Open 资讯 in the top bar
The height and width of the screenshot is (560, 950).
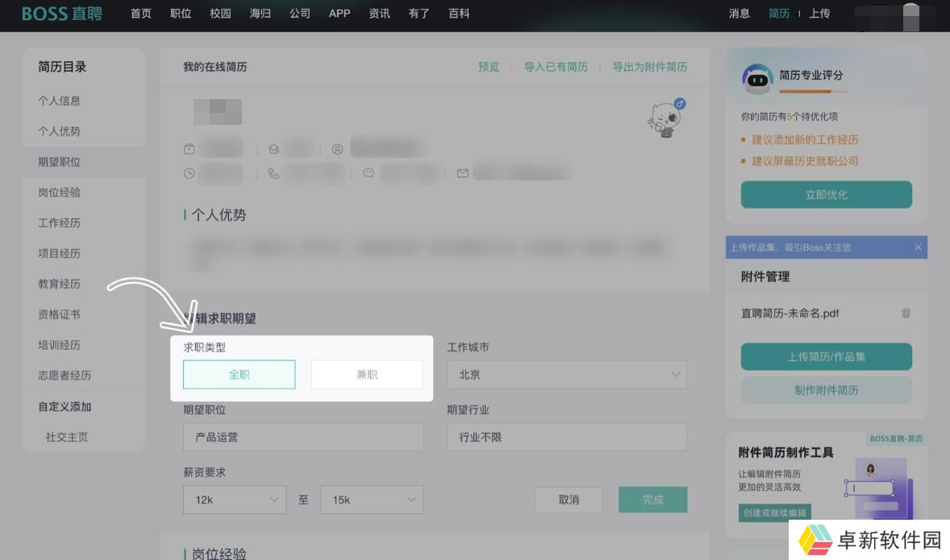[379, 14]
